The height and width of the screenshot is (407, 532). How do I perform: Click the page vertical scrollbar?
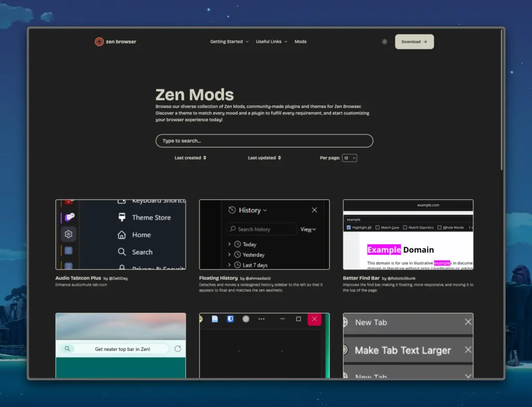pyautogui.click(x=501, y=99)
